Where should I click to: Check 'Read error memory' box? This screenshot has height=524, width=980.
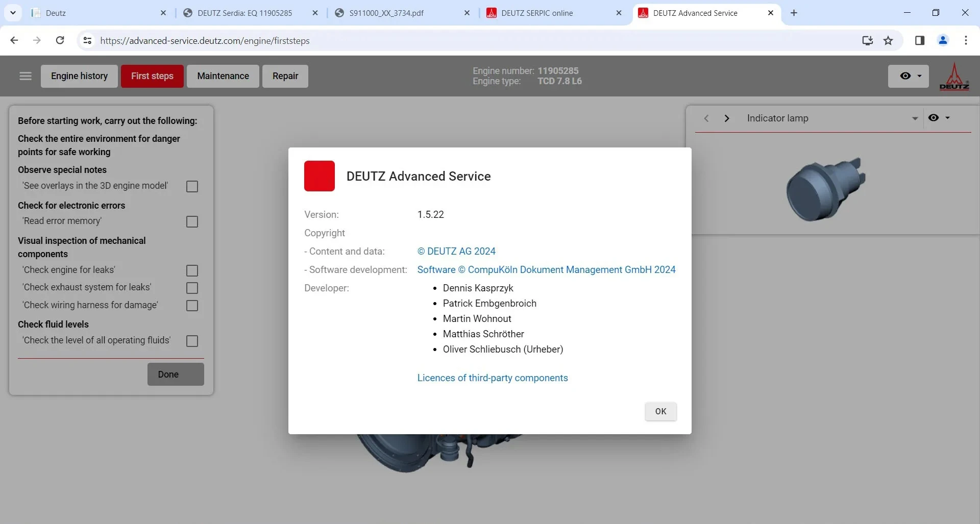pos(192,221)
